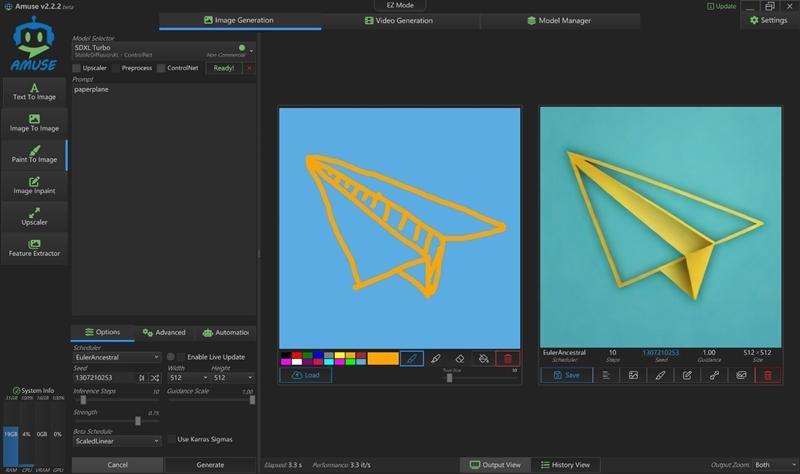800x474 pixels.
Task: Open the Feature Extractor tool
Action: tap(35, 248)
